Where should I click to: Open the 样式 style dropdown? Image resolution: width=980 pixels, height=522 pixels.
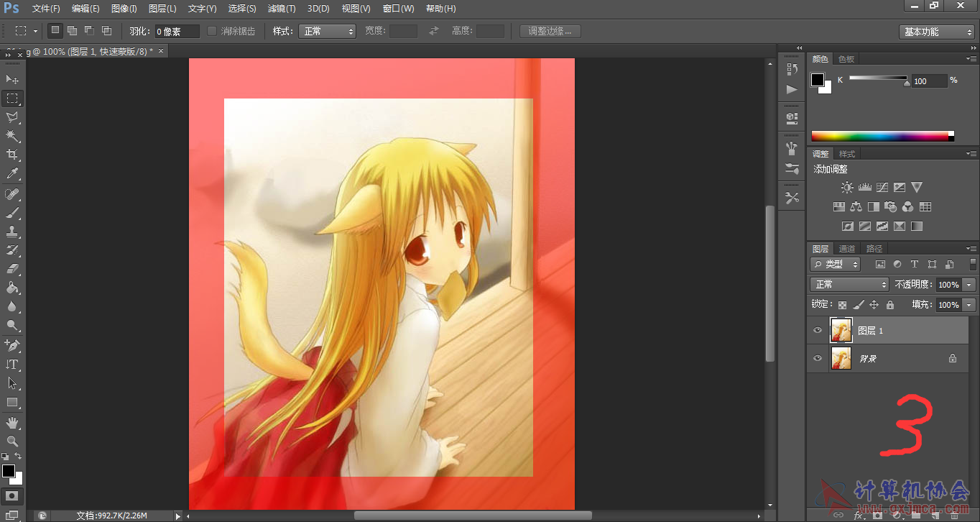tap(328, 31)
